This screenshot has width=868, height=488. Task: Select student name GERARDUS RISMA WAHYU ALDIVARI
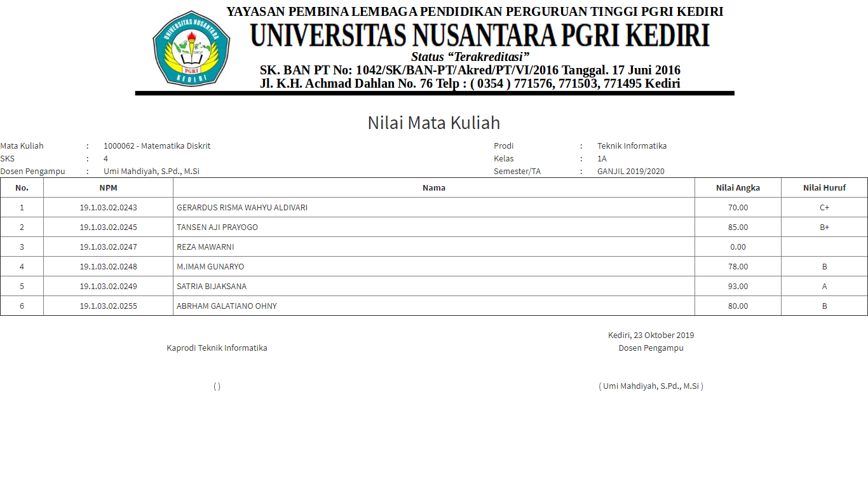tap(241, 207)
